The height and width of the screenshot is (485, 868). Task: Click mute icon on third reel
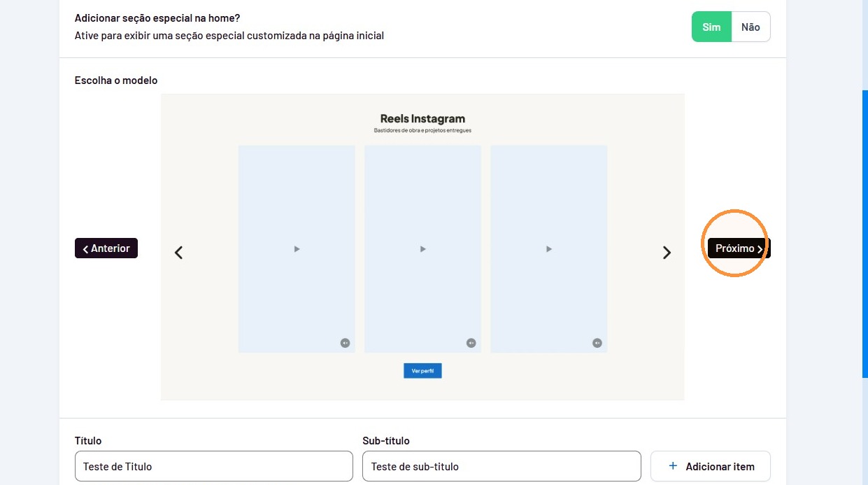point(597,343)
